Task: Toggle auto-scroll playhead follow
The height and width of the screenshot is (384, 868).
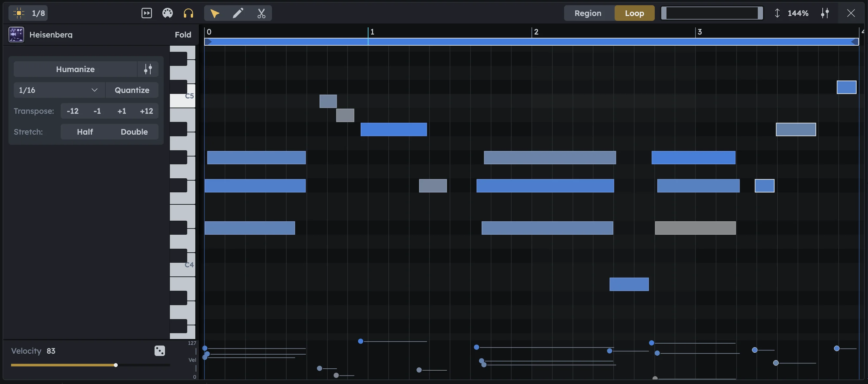Action: tap(147, 13)
